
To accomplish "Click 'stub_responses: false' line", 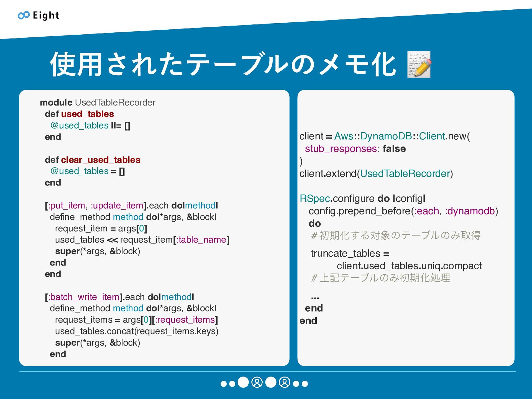I will 355,149.
